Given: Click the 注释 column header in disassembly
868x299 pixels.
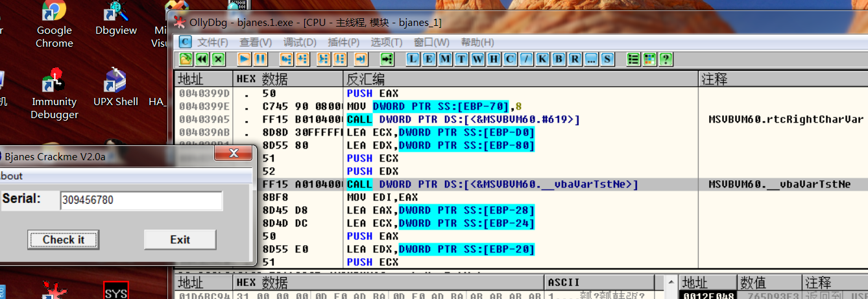Looking at the screenshot, I should [783, 79].
